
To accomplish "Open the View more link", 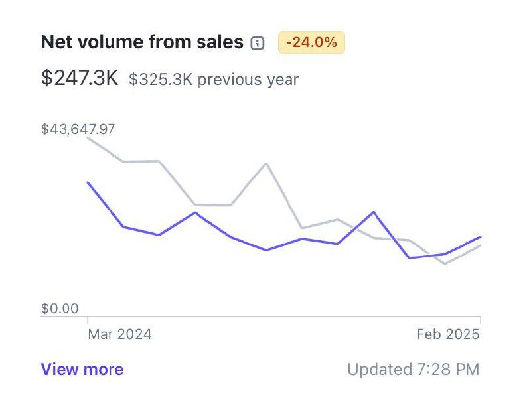I will click(x=82, y=370).
